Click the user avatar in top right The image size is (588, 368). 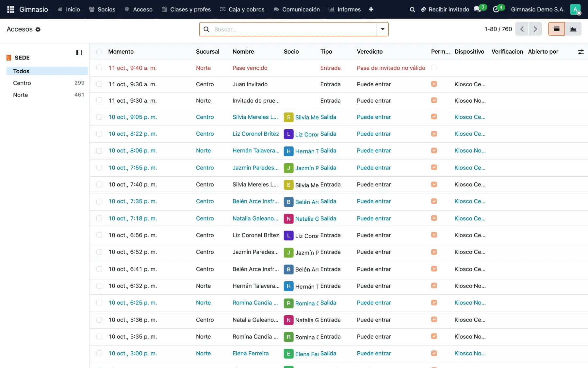click(575, 9)
